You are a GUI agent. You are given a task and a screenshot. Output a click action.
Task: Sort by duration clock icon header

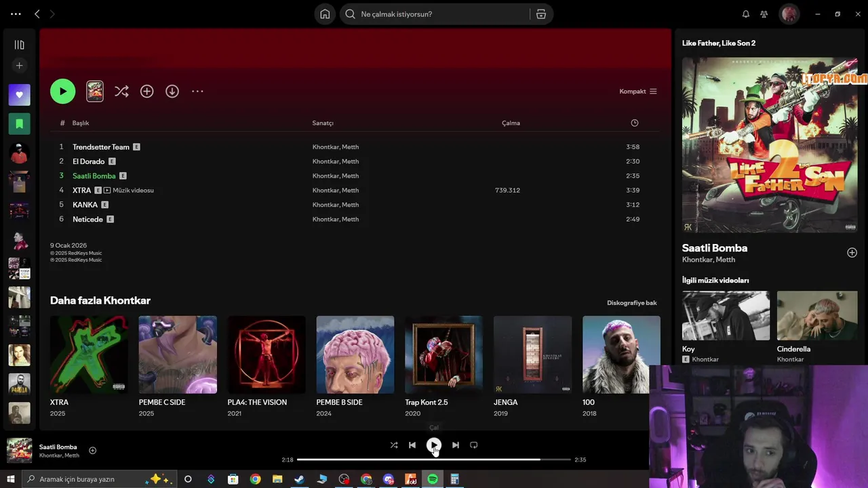click(x=635, y=123)
